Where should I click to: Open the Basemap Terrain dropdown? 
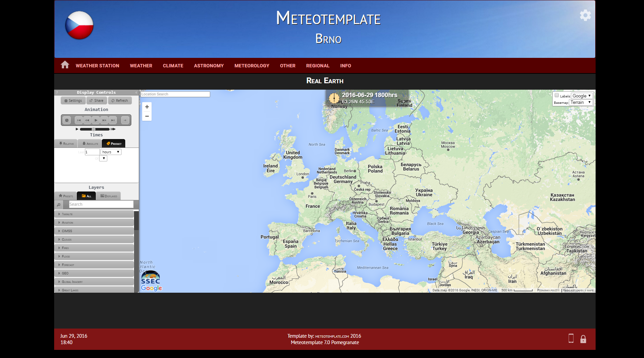tap(581, 102)
